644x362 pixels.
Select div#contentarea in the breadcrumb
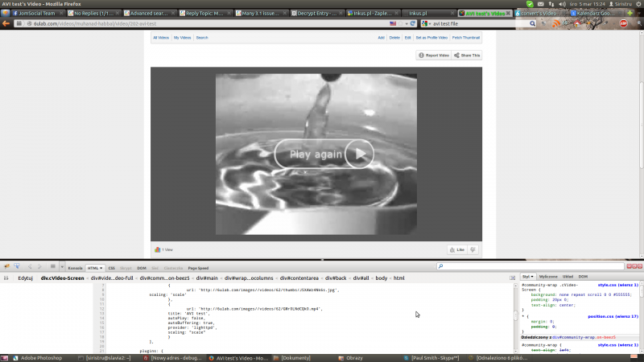(x=299, y=278)
